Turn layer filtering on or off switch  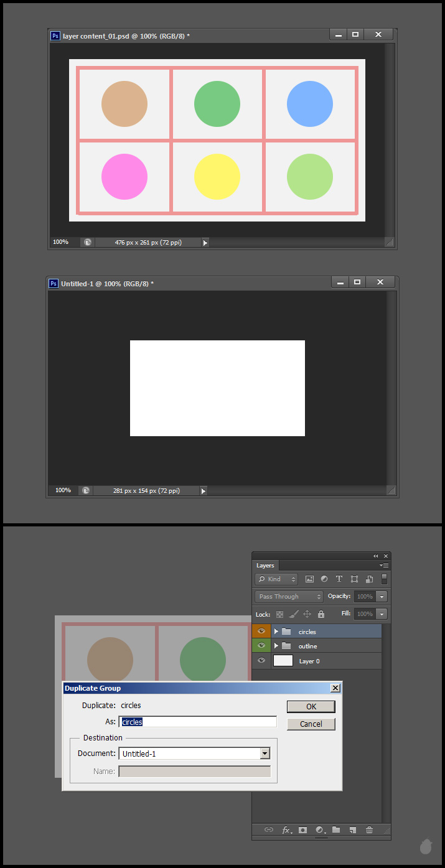coord(384,579)
